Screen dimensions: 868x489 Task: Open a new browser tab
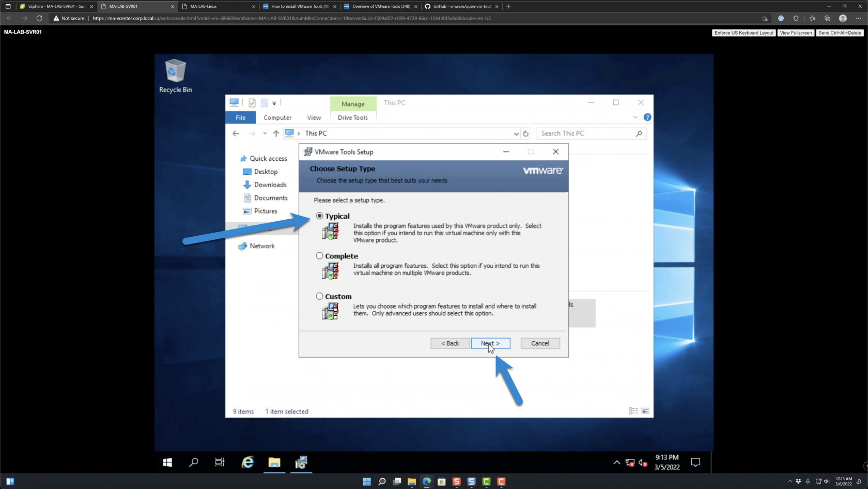(x=508, y=6)
